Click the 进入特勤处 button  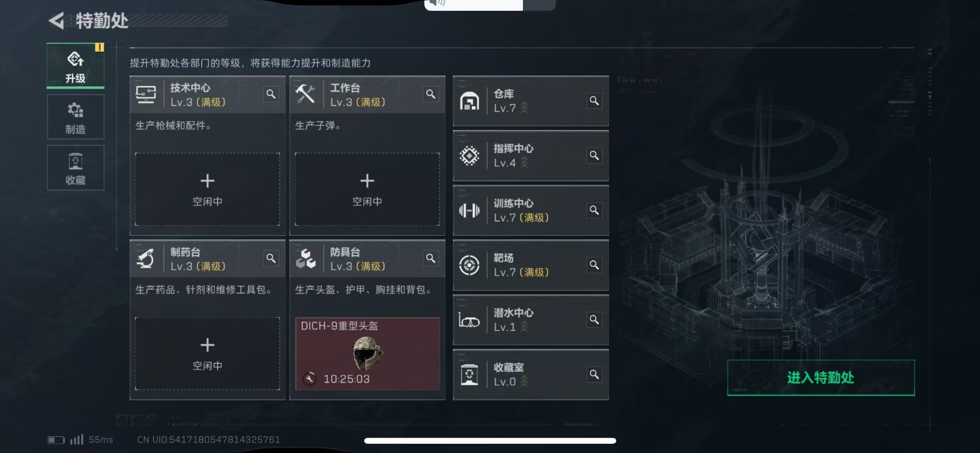click(x=821, y=378)
